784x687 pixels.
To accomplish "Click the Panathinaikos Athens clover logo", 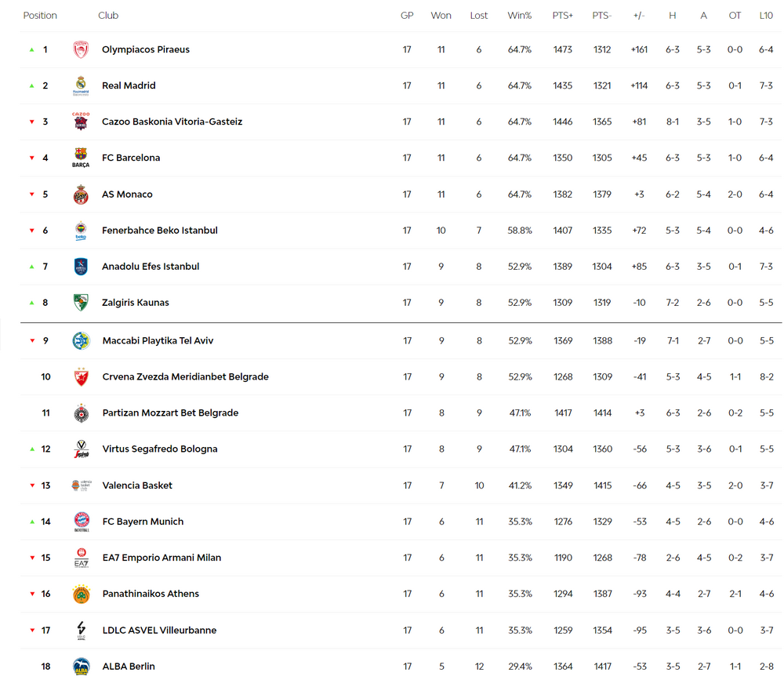I will click(x=82, y=594).
